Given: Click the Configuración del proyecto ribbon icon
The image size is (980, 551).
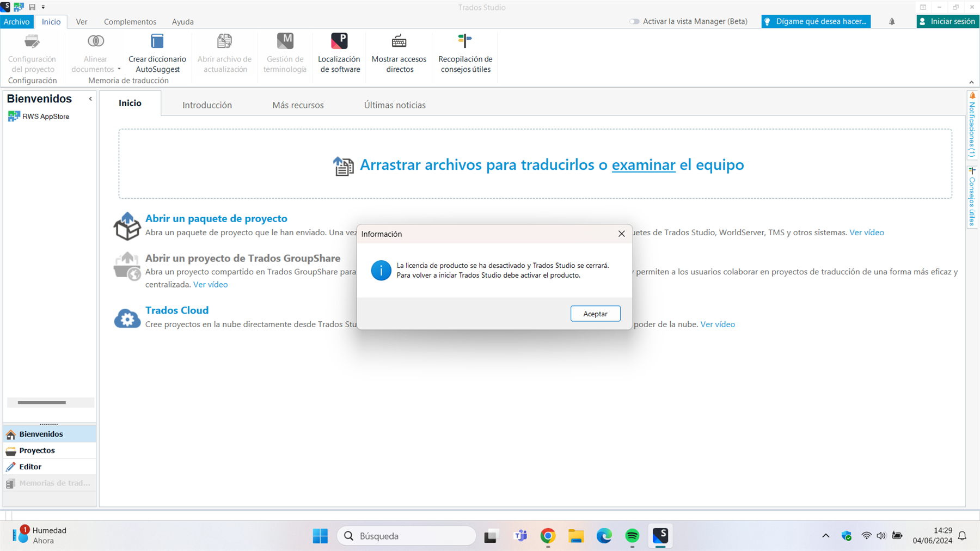Looking at the screenshot, I should click(x=32, y=41).
